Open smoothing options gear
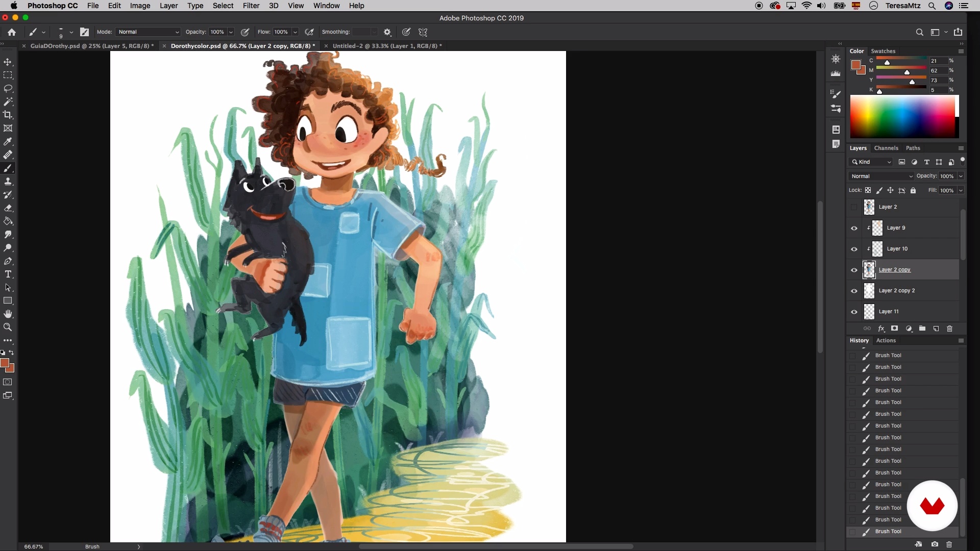Image resolution: width=980 pixels, height=551 pixels. point(387,32)
